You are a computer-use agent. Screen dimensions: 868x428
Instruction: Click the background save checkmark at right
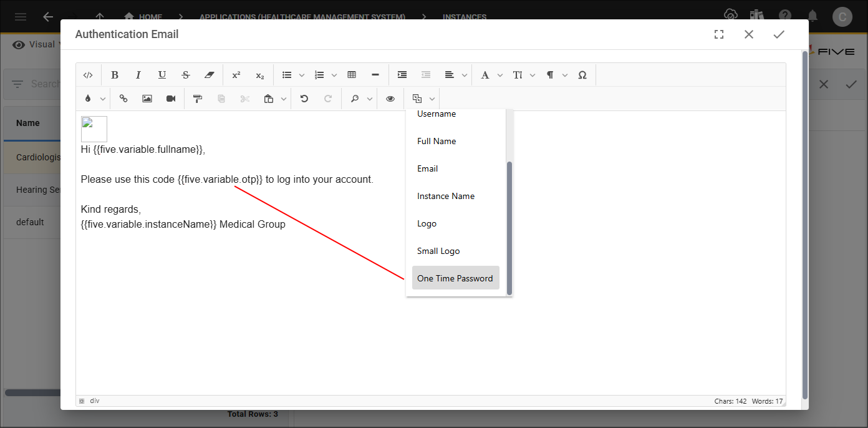click(x=851, y=84)
